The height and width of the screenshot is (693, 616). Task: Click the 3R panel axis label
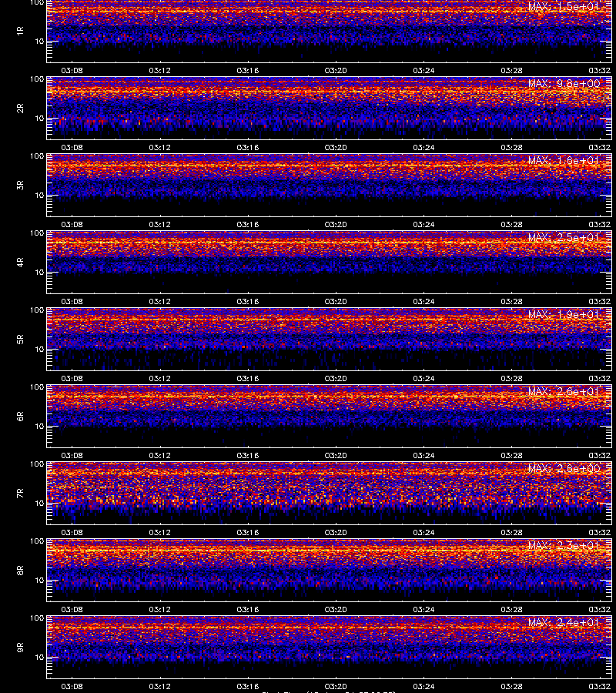pyautogui.click(x=20, y=185)
